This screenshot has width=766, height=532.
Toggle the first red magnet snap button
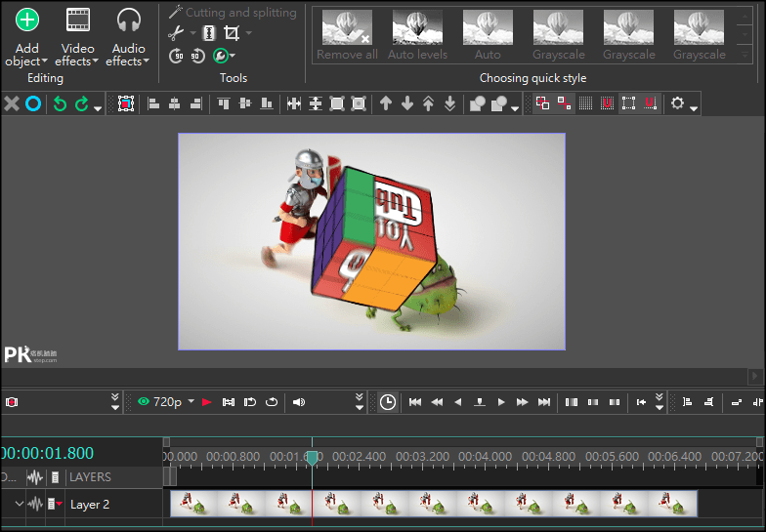click(x=607, y=103)
